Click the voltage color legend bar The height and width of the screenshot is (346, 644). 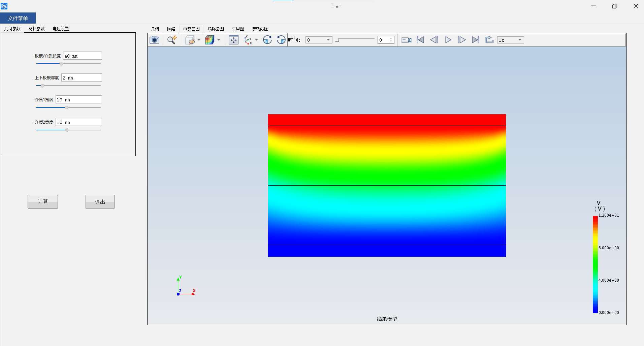(595, 264)
